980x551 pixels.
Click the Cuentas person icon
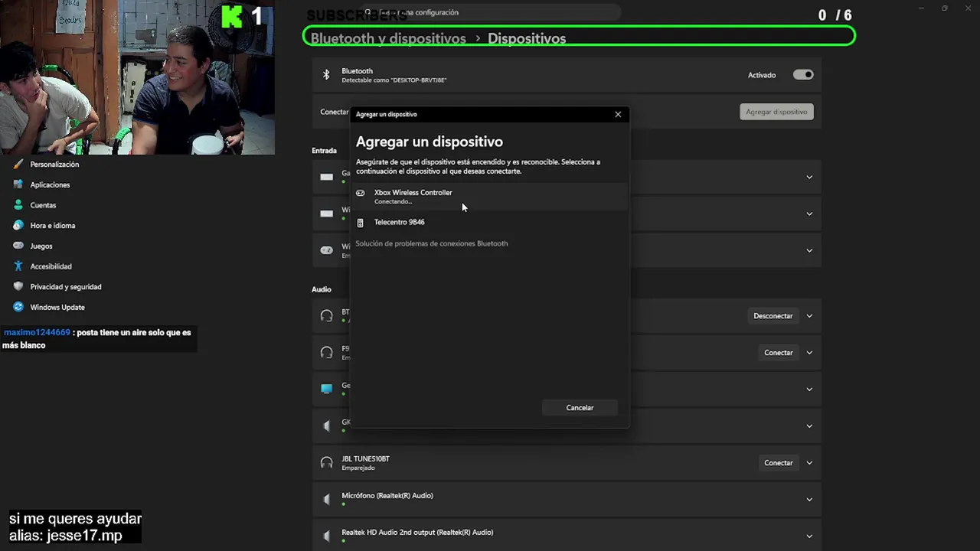[x=18, y=205]
